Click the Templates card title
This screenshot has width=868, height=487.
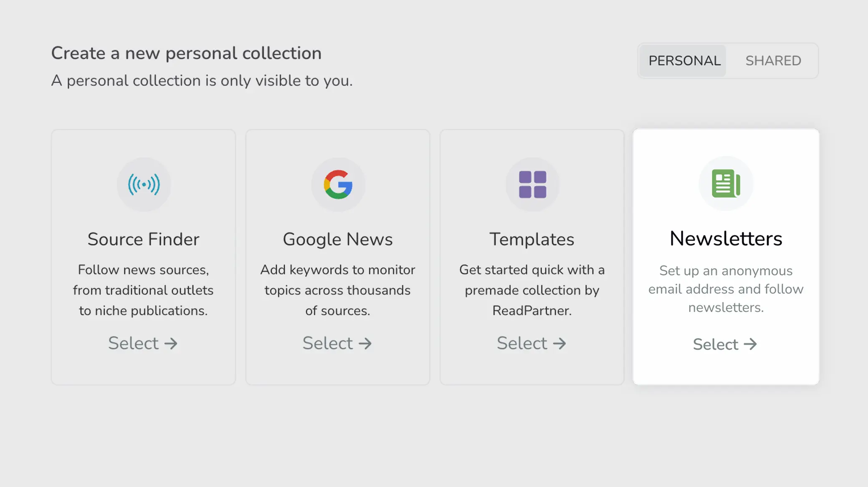pyautogui.click(x=532, y=239)
